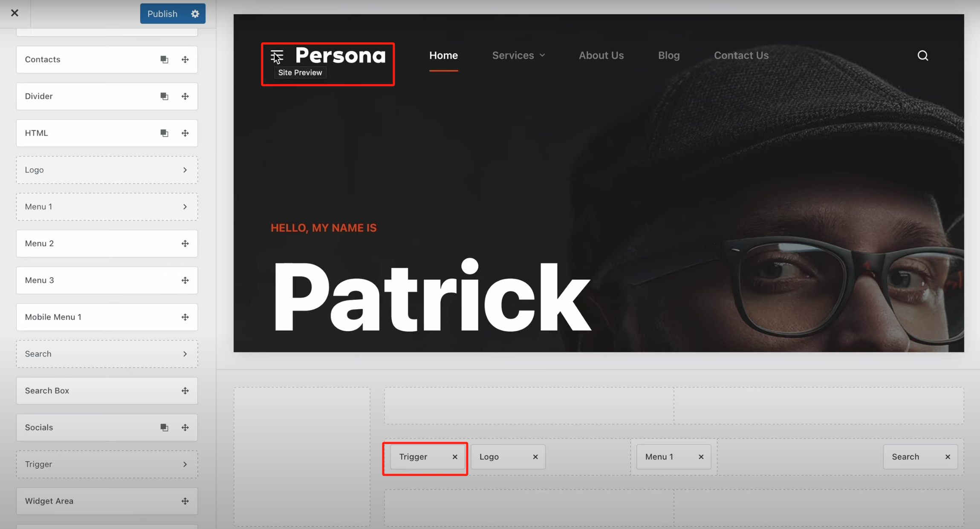This screenshot has height=529, width=980.
Task: Click the duplicate icon for Socials
Action: click(164, 428)
